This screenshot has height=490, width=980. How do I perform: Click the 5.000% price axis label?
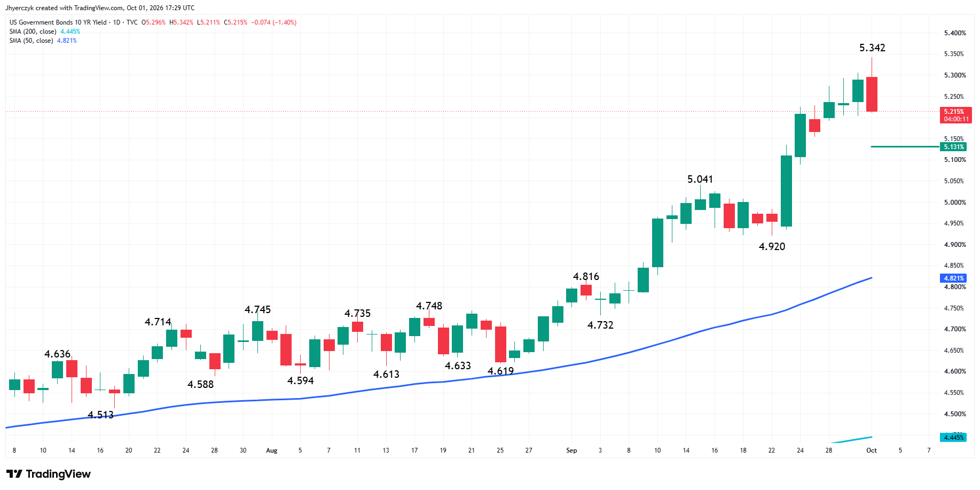coord(955,203)
